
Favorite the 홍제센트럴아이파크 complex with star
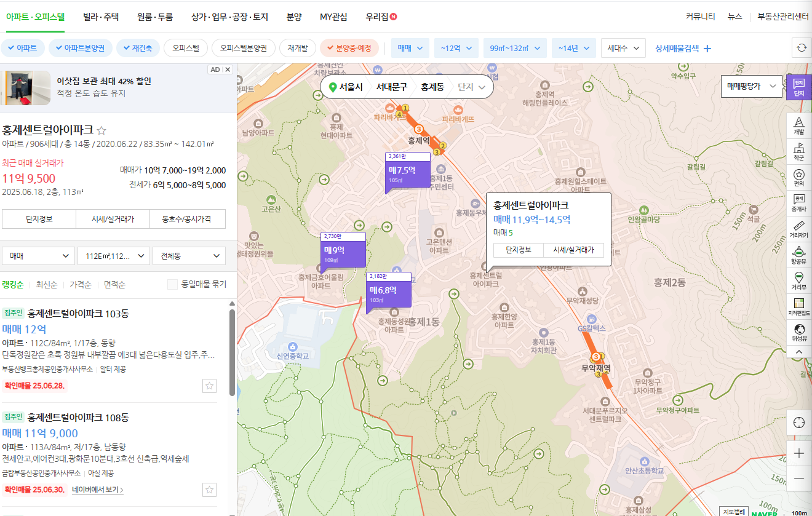coord(102,130)
